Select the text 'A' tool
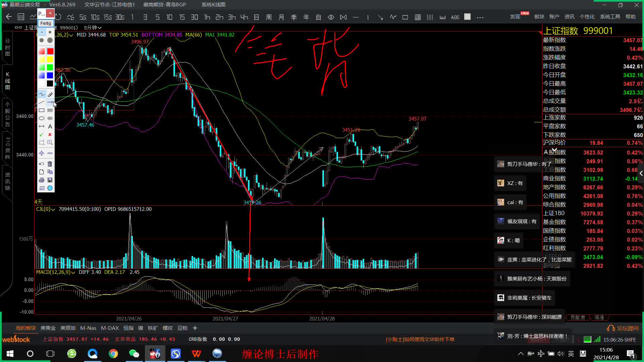 50,126
